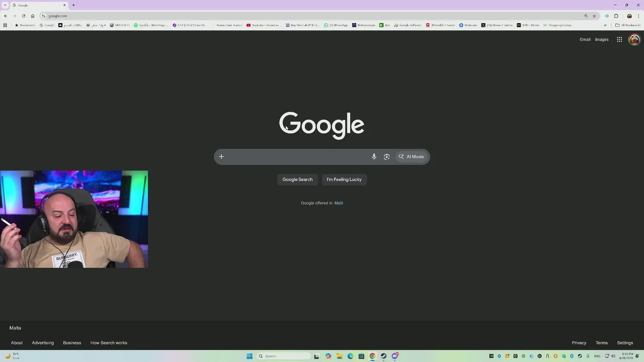644x362 pixels.
Task: Open Shopping history bookmark
Action: coord(557,25)
